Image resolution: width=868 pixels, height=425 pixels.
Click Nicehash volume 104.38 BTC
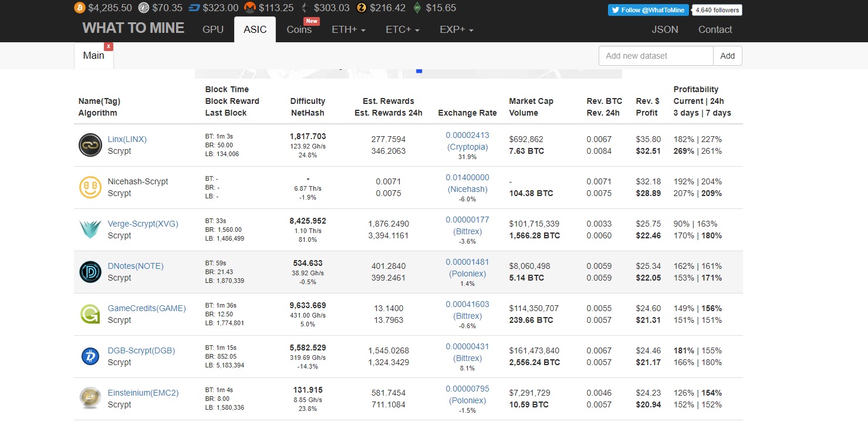point(531,193)
